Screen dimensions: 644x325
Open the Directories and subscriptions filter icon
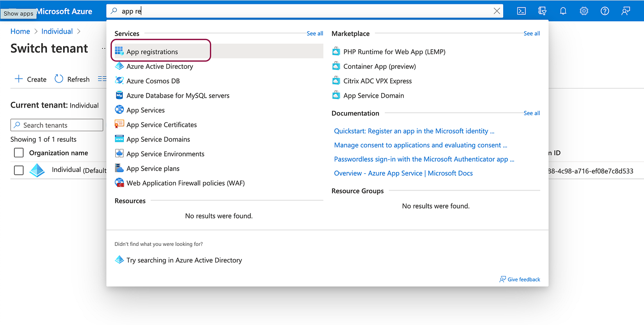pos(543,11)
